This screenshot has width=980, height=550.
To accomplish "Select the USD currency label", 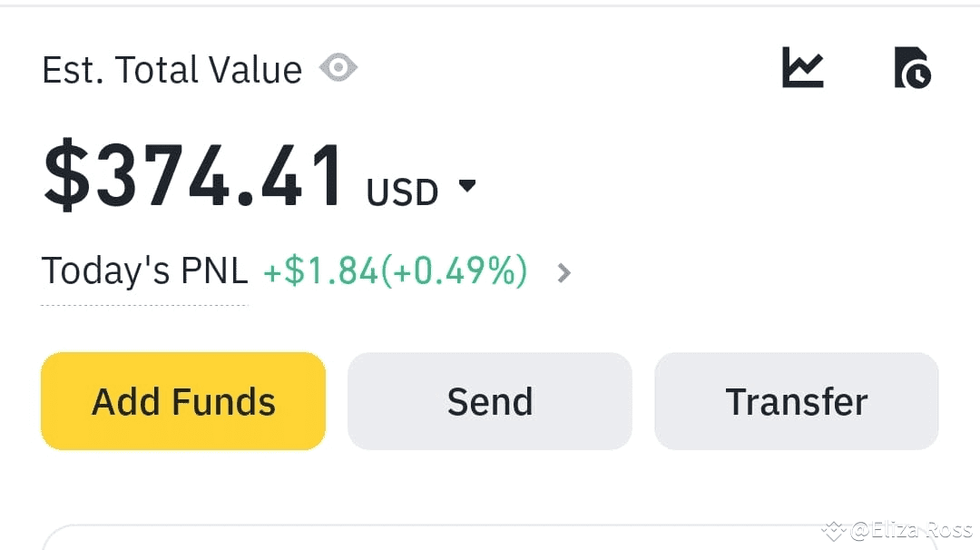I will point(403,192).
